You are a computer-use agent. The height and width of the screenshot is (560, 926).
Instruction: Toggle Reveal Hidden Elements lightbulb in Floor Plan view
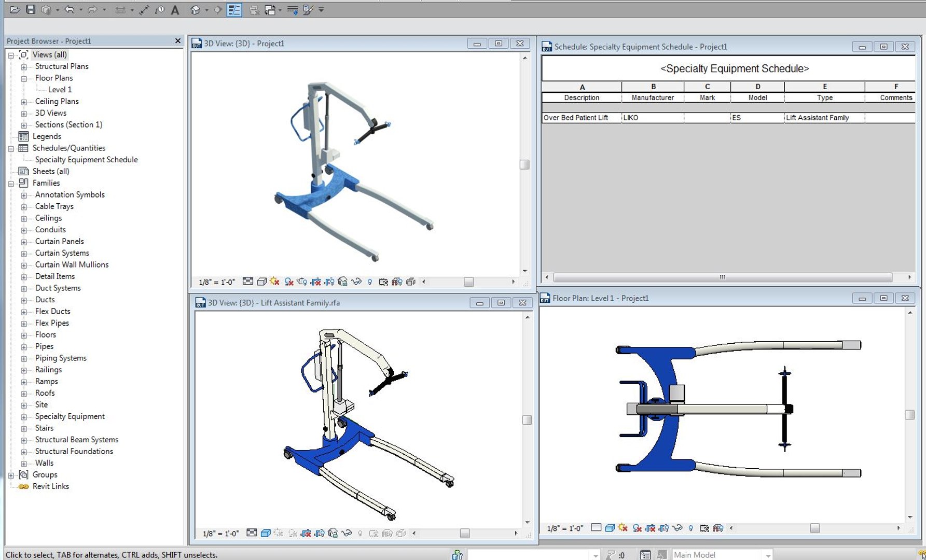click(691, 528)
